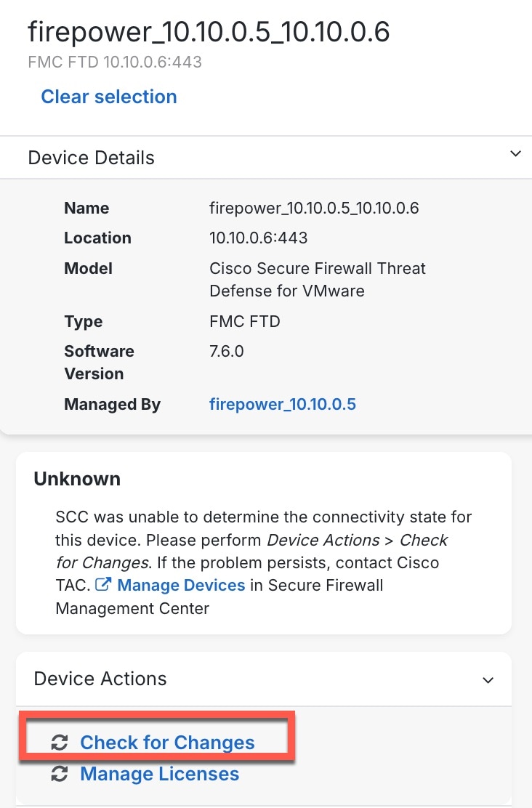Click the Model value Cisco Secure Firewall Threat Defense
This screenshot has height=808, width=532.
click(318, 279)
